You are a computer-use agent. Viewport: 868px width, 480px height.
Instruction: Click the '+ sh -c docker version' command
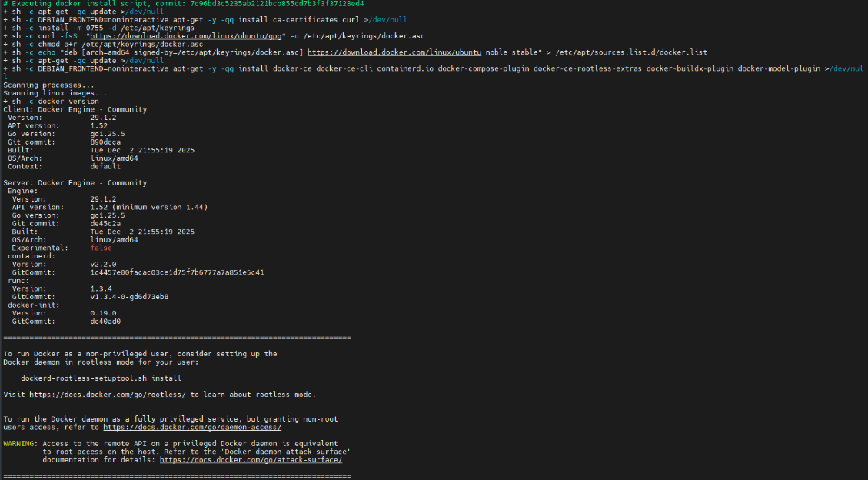(x=51, y=102)
